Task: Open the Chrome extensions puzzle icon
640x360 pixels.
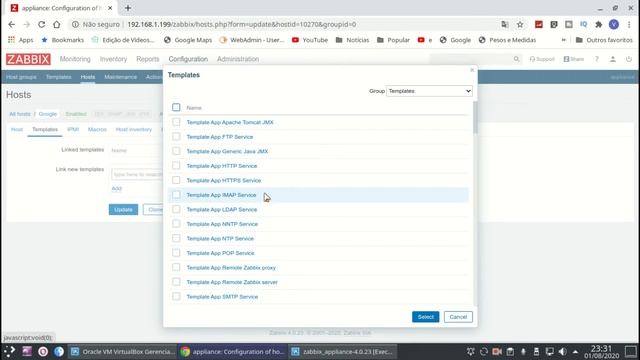Action: [x=598, y=24]
